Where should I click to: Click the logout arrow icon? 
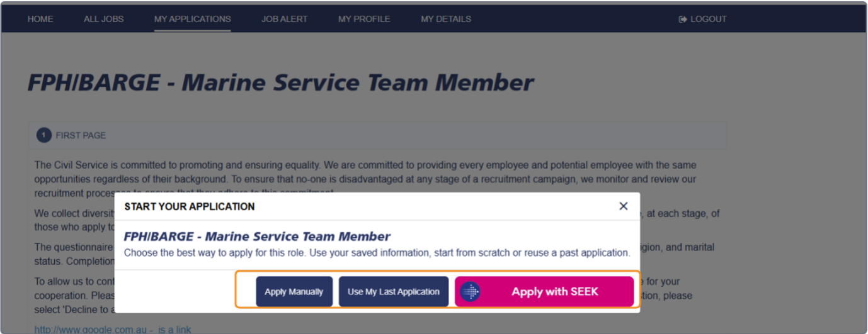point(682,19)
